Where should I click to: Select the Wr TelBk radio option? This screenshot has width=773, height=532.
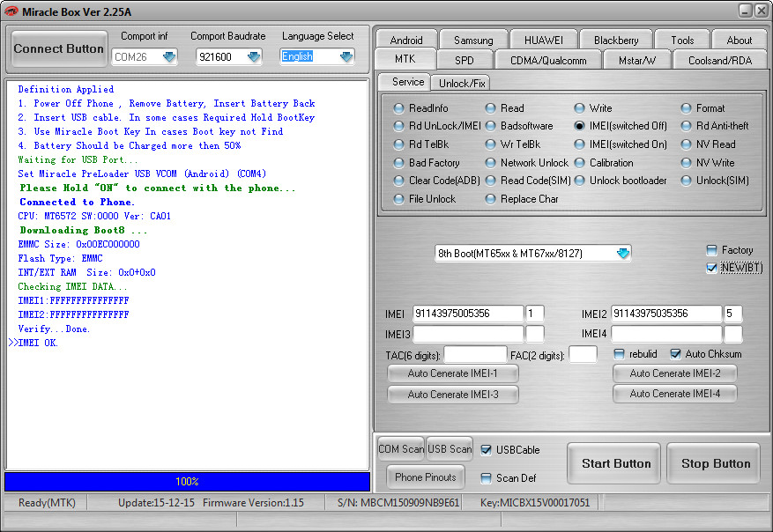(513, 144)
